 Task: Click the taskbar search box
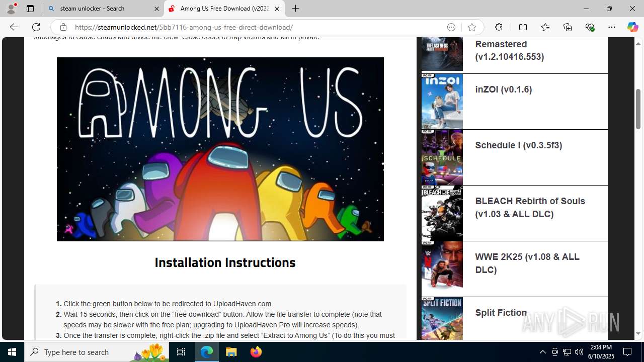tap(97, 352)
